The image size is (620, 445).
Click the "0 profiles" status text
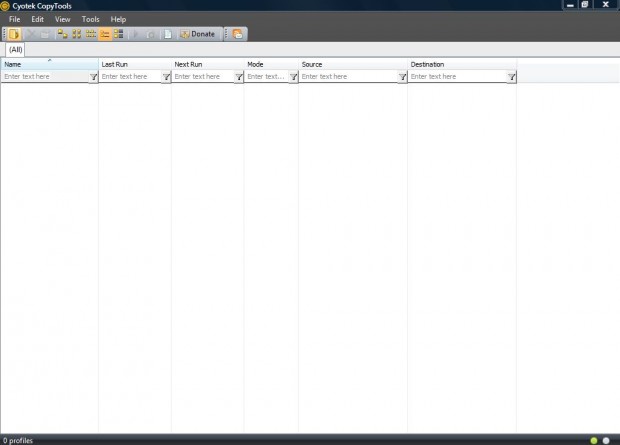[18, 440]
